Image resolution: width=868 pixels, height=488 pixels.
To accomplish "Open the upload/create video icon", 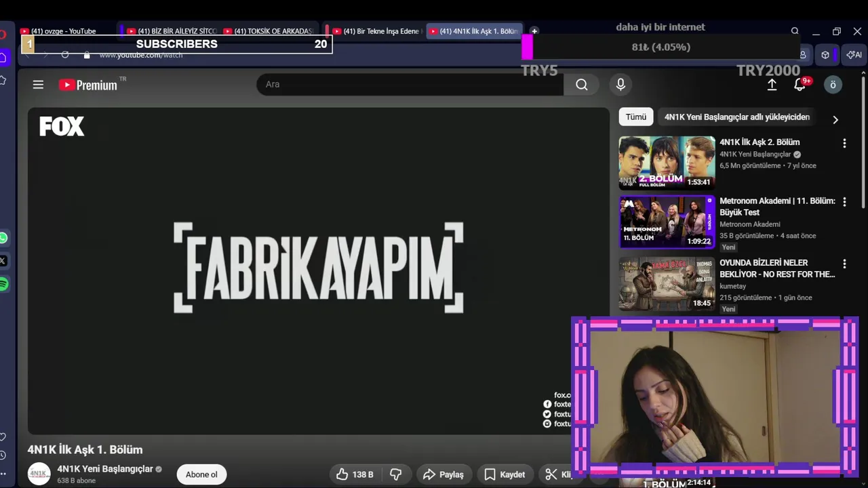I will [772, 85].
